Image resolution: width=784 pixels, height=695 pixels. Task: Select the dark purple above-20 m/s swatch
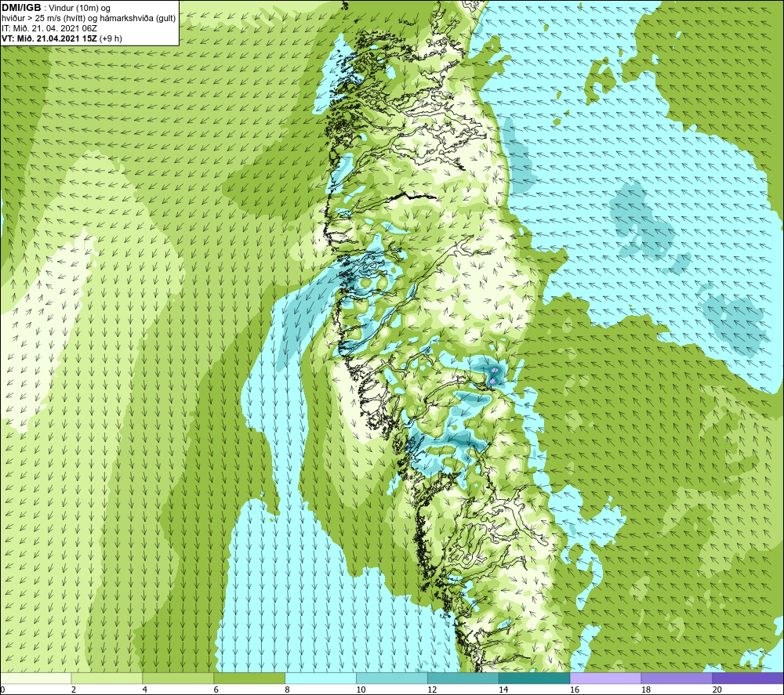point(748,678)
